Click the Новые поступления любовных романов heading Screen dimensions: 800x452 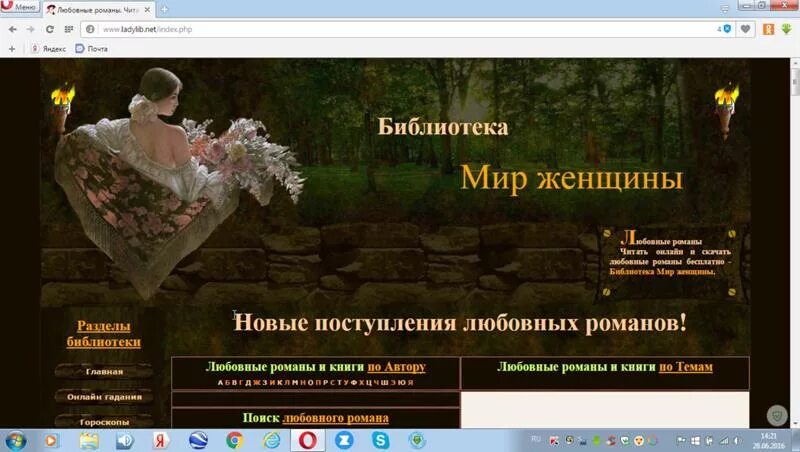[460, 322]
